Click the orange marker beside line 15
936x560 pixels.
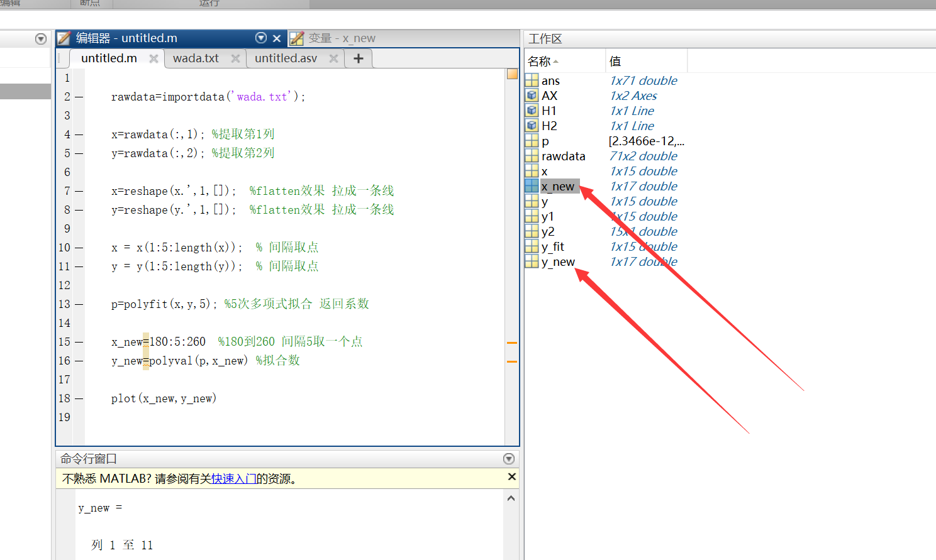click(x=511, y=343)
